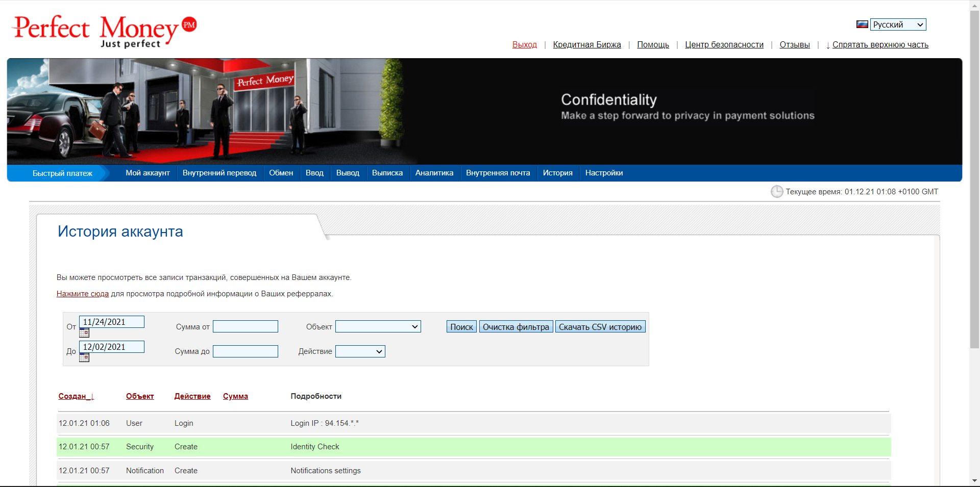Image resolution: width=980 pixels, height=487 pixels.
Task: Click the Perfect Money logo
Action: click(105, 32)
